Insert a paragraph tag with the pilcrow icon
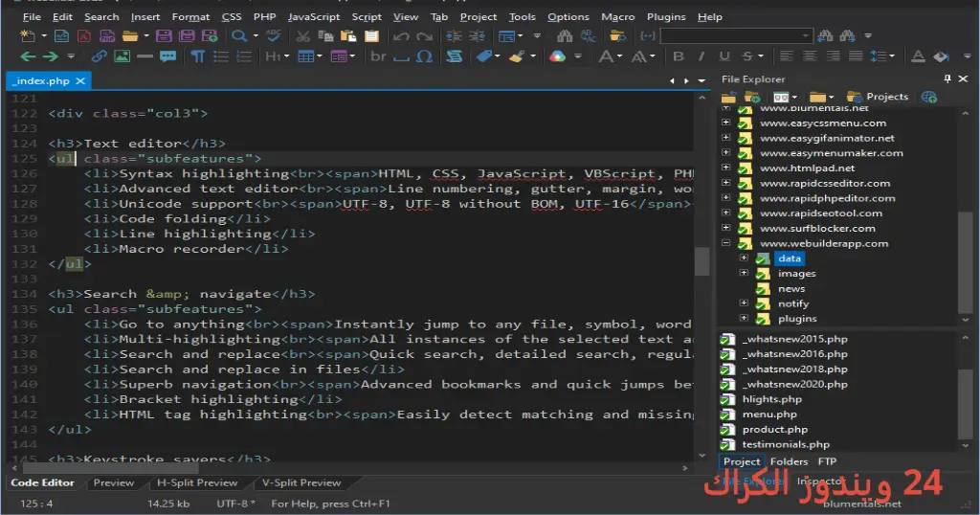The height and width of the screenshot is (515, 980). point(197,56)
